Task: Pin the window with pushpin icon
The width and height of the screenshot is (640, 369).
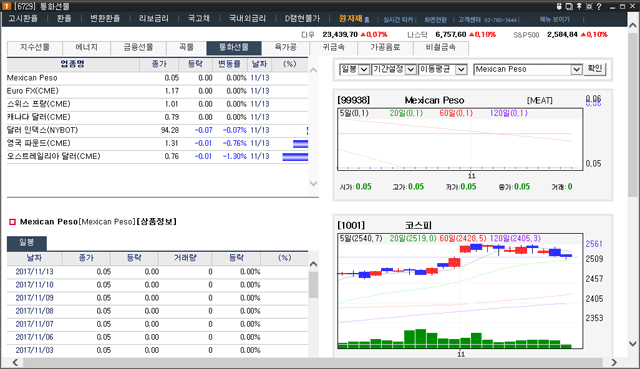Action: coord(579,6)
